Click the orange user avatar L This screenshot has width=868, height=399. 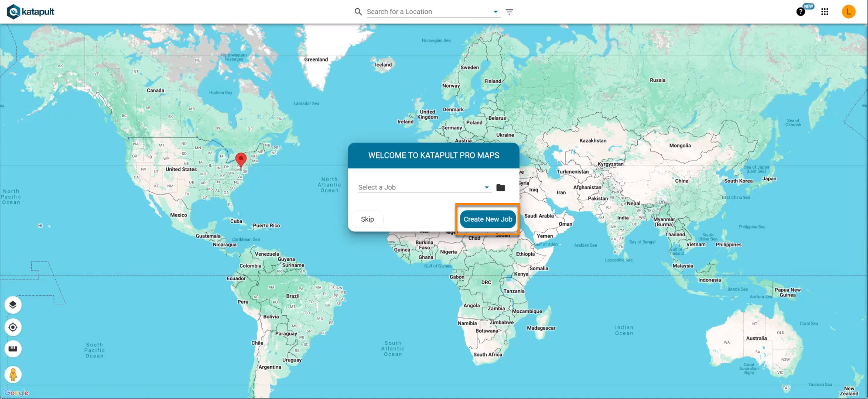pyautogui.click(x=848, y=12)
